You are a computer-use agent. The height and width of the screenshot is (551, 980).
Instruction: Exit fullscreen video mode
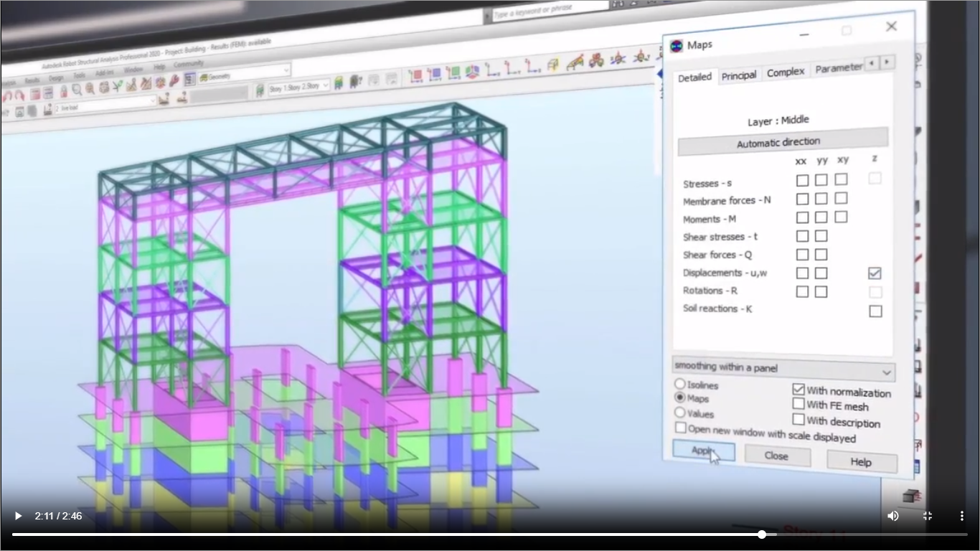928,516
